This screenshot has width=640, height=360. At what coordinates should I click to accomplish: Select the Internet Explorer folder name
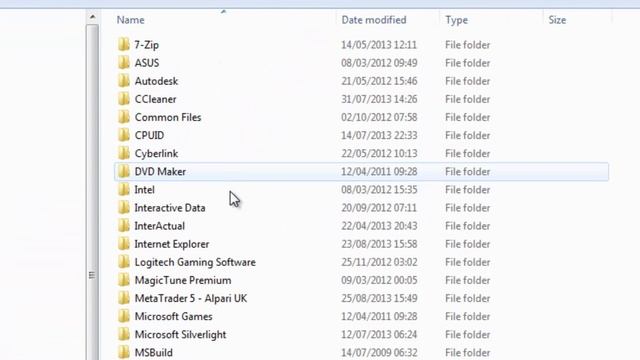point(172,244)
